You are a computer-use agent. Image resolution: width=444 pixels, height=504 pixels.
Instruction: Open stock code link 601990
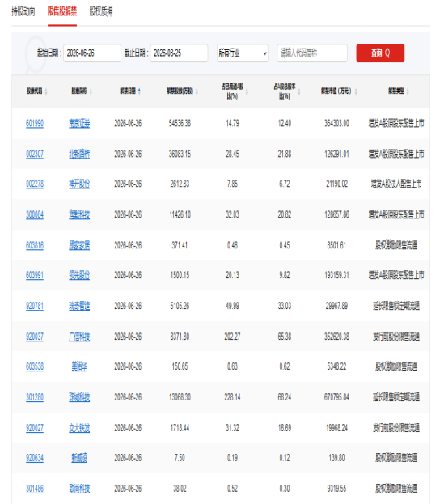(x=35, y=124)
